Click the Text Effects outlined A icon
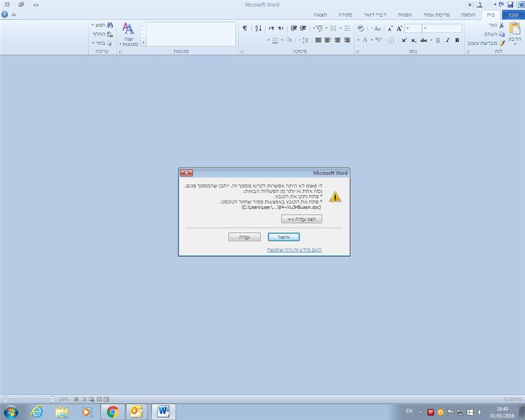525x420 pixels. pos(391,40)
